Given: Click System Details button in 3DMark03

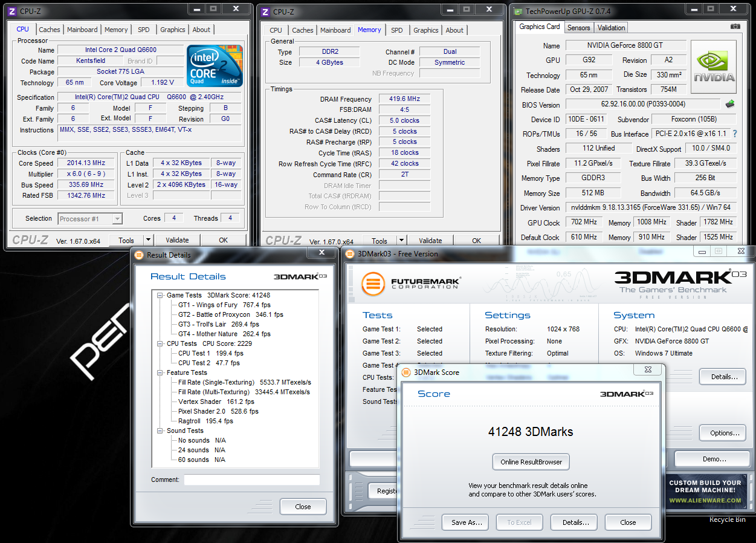Looking at the screenshot, I should tap(724, 377).
